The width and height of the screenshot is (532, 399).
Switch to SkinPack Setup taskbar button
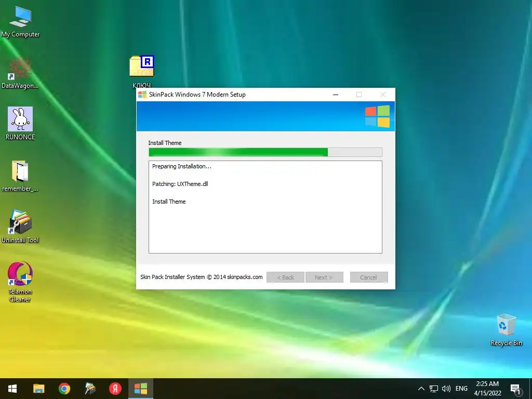pyautogui.click(x=141, y=389)
